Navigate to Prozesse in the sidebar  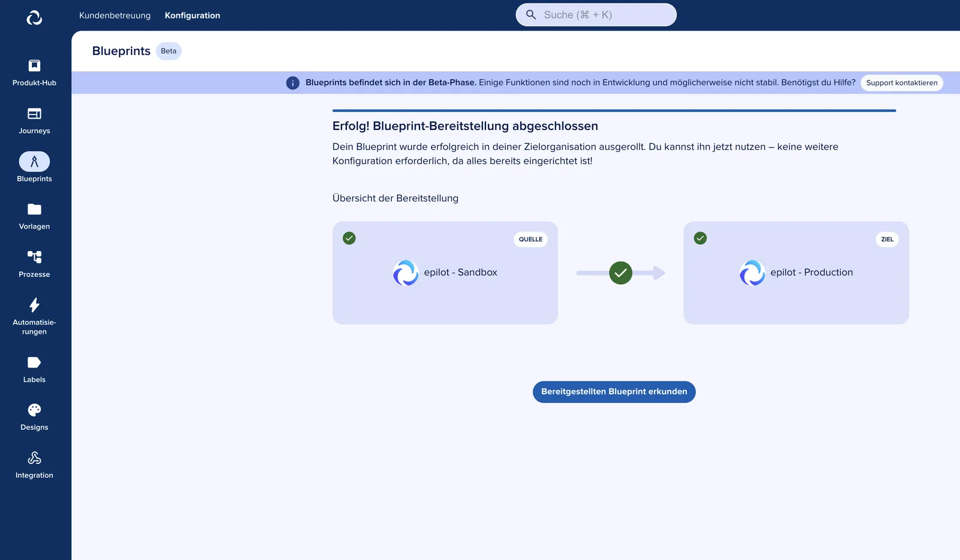click(34, 264)
